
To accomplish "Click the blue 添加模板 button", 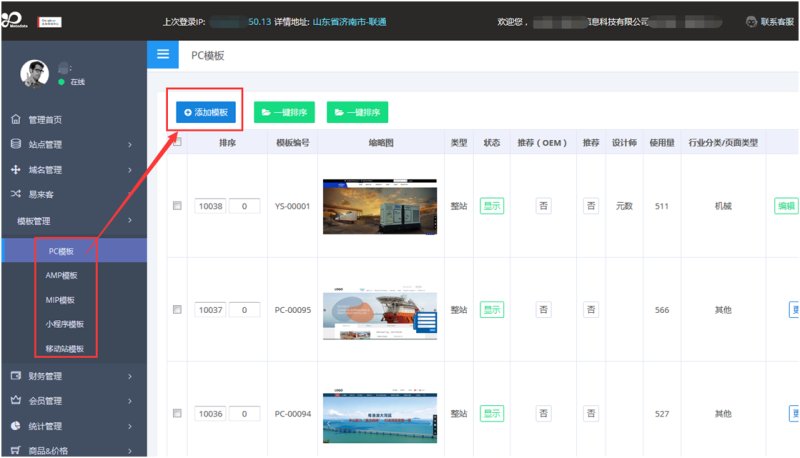I will point(204,113).
